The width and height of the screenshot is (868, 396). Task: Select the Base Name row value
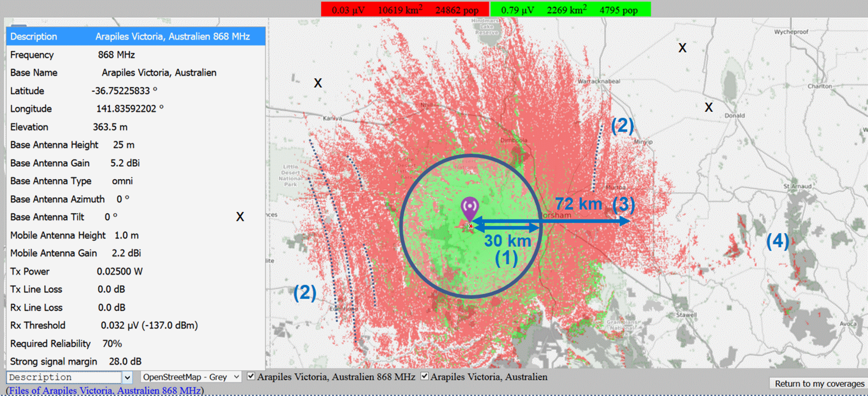pos(159,72)
